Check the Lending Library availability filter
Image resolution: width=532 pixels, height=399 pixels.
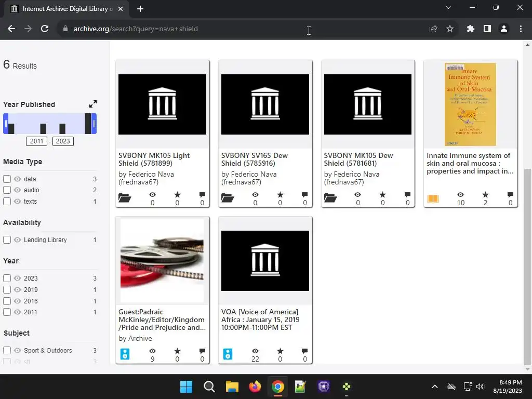click(7, 240)
